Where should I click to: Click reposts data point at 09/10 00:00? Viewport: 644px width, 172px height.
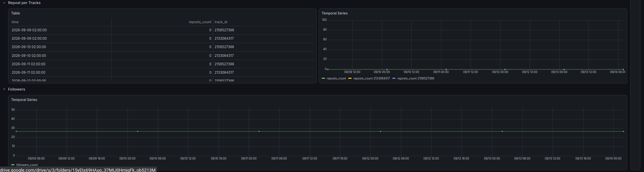click(387, 69)
